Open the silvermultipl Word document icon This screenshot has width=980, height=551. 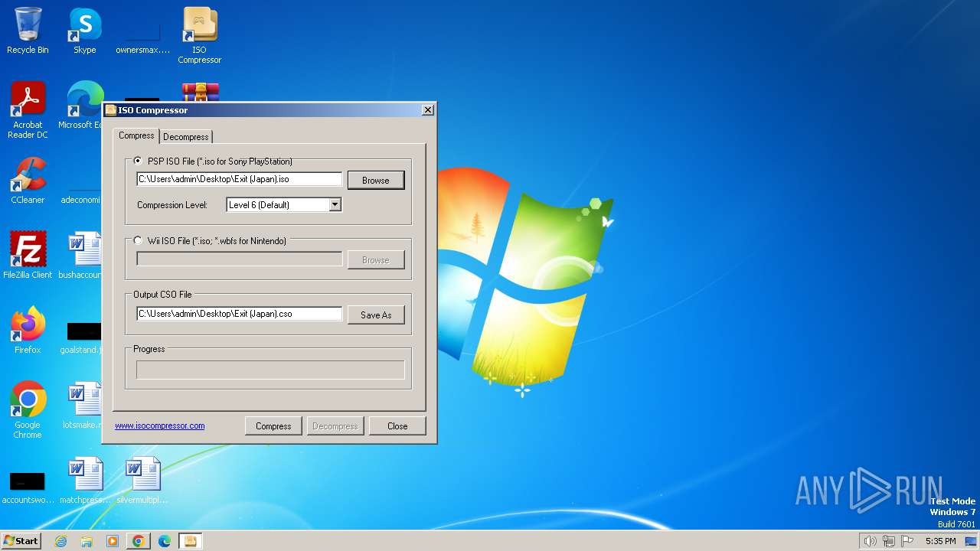[142, 481]
